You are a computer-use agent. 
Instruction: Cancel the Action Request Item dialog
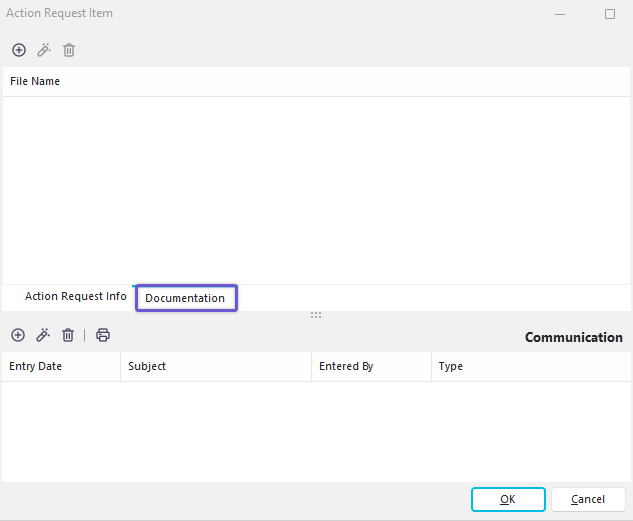(587, 499)
